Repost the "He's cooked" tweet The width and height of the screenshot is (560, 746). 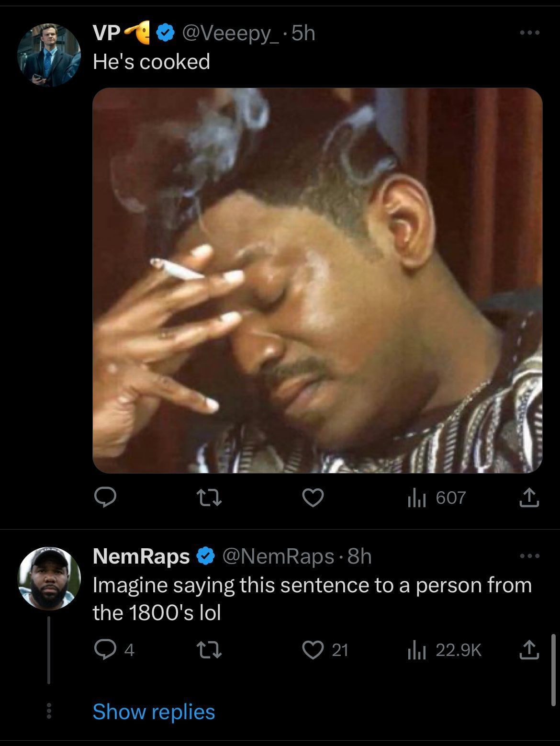(x=209, y=498)
